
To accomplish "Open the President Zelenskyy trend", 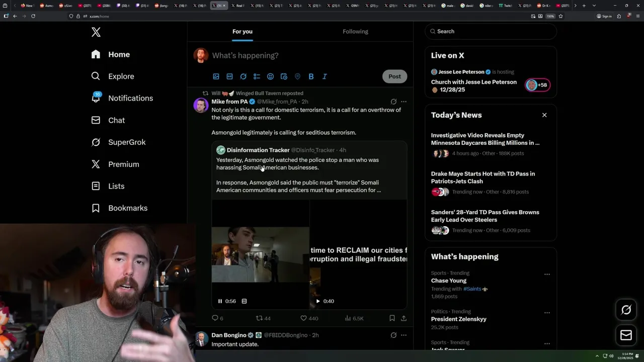I will click(x=459, y=319).
